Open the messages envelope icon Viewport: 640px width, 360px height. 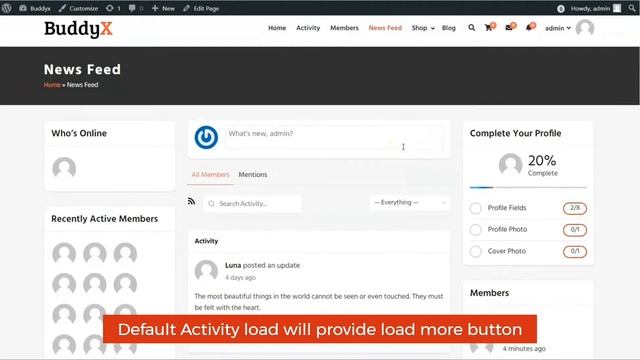pyautogui.click(x=510, y=27)
